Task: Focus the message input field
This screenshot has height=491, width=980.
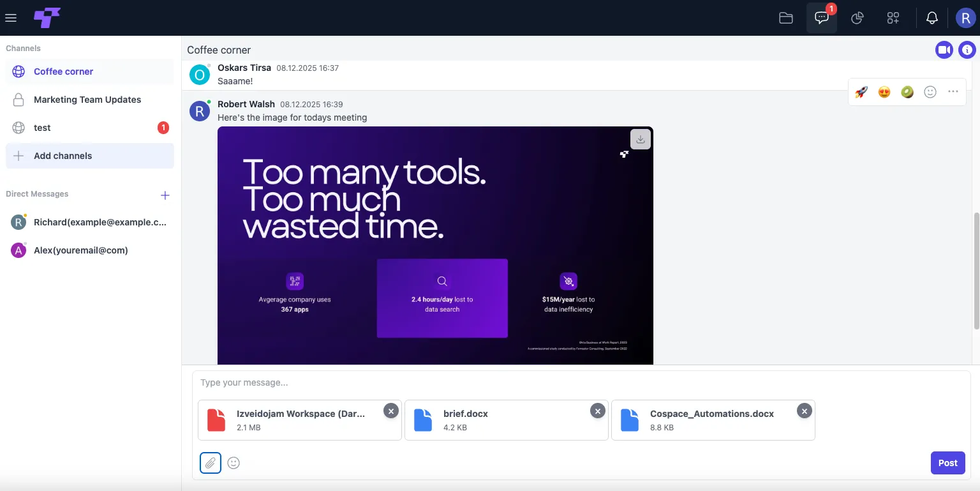Action: 581,382
